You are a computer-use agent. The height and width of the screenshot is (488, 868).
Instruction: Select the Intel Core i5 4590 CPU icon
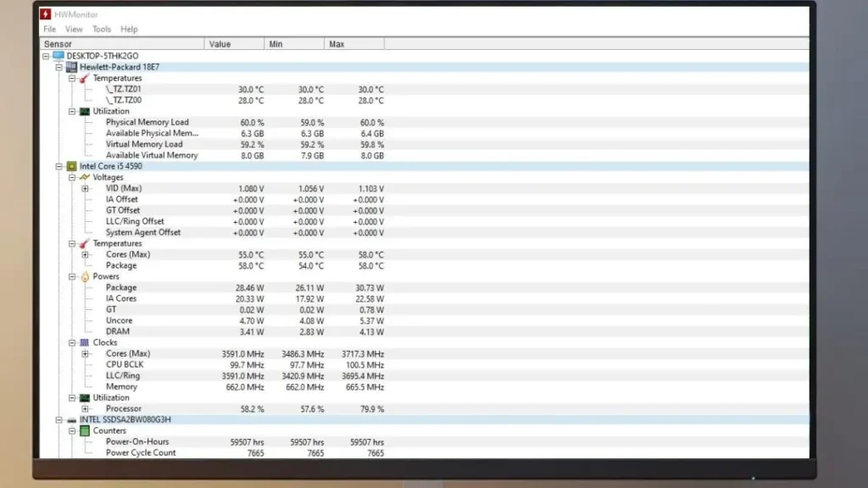pyautogui.click(x=71, y=166)
